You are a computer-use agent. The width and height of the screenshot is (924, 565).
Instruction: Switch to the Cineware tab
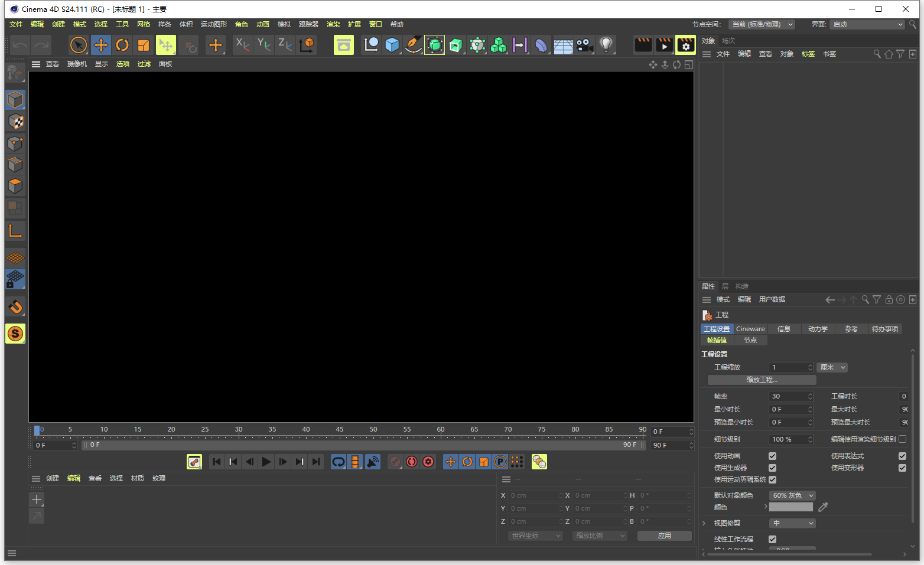(750, 329)
